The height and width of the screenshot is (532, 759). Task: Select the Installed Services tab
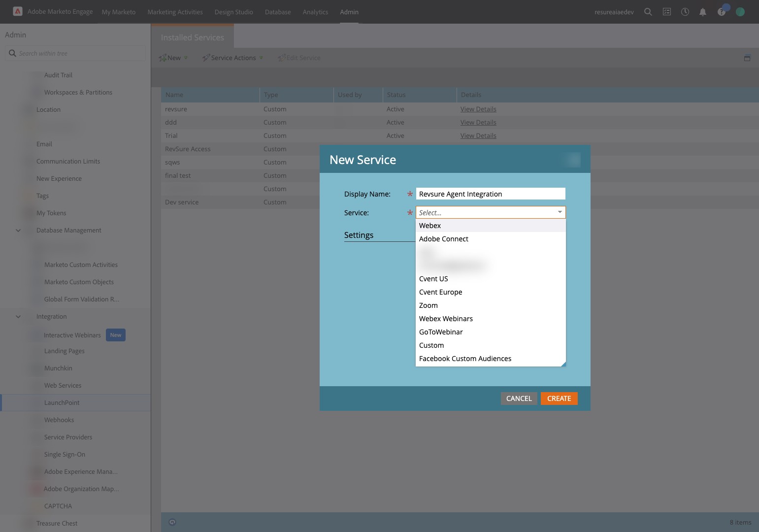[x=192, y=37]
